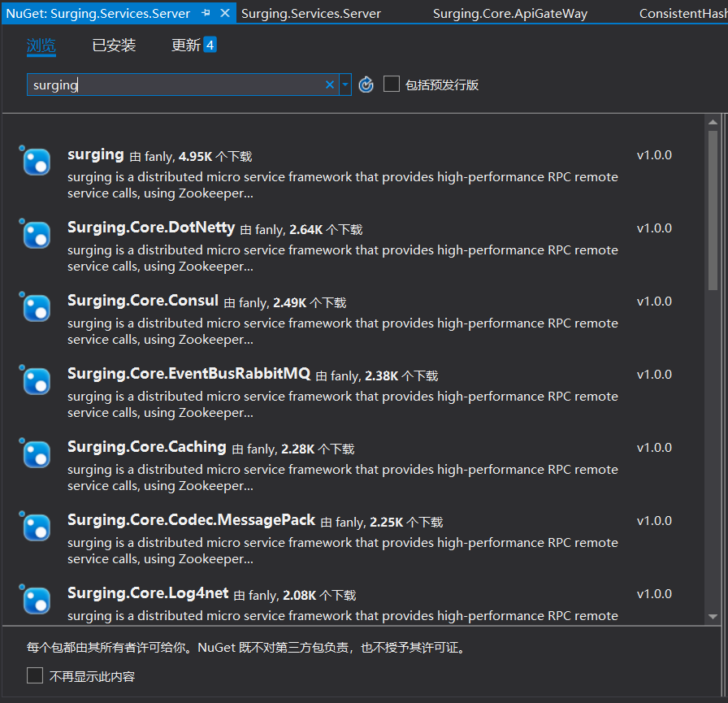
Task: Pin the NuGet tab
Action: click(x=206, y=13)
